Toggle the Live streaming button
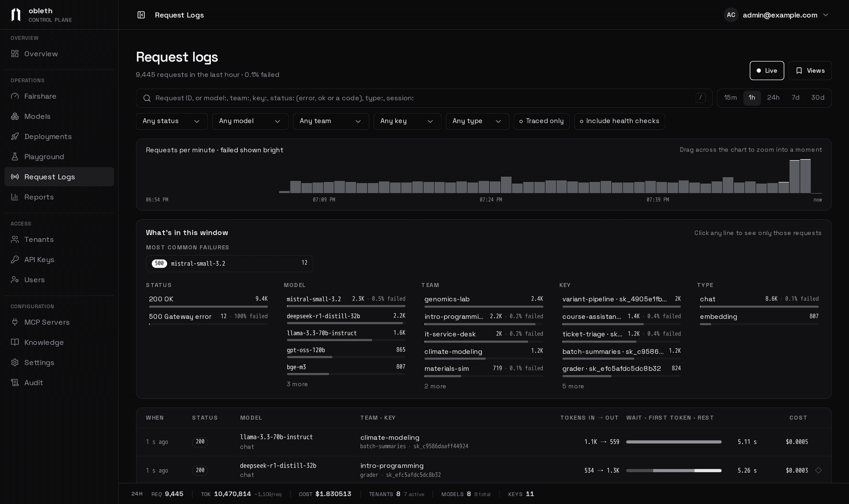849x504 pixels. 767,71
